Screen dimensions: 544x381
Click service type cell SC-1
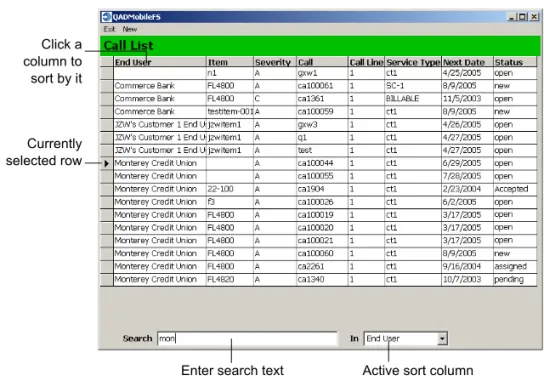[413, 86]
